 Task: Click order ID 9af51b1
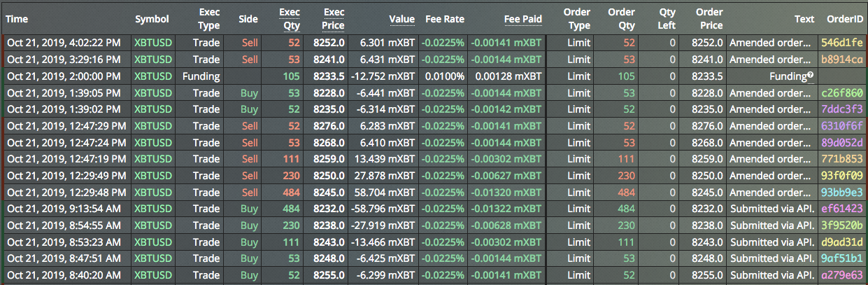click(842, 258)
